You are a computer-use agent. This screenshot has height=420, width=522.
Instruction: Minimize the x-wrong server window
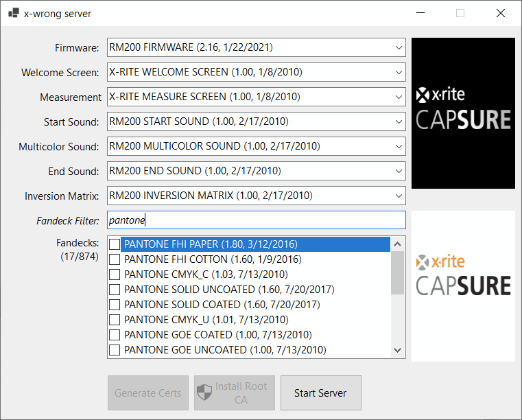pos(420,13)
